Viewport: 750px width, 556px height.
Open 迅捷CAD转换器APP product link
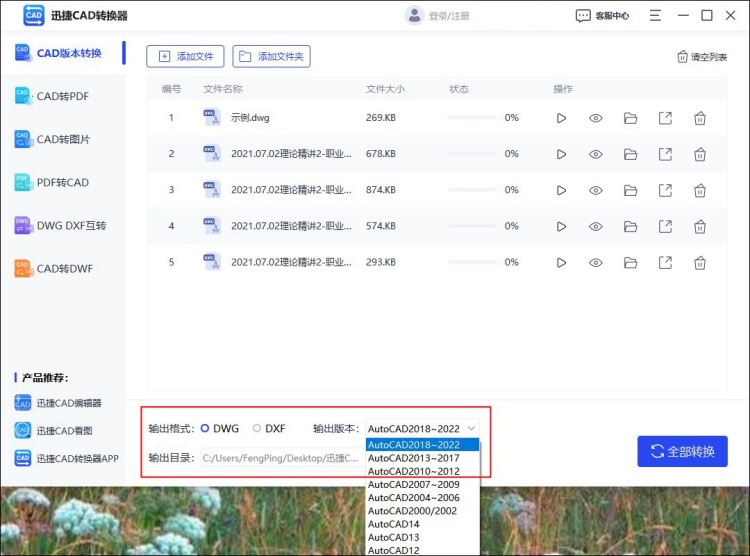(66, 458)
